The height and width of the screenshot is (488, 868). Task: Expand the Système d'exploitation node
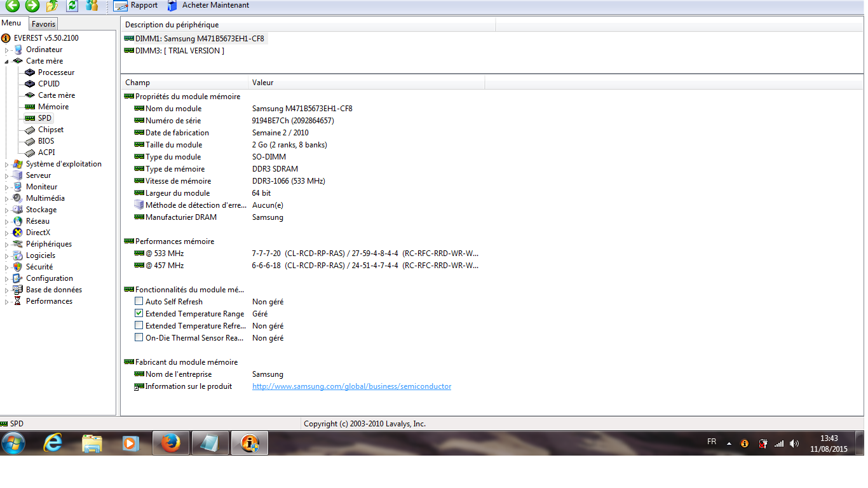point(7,164)
